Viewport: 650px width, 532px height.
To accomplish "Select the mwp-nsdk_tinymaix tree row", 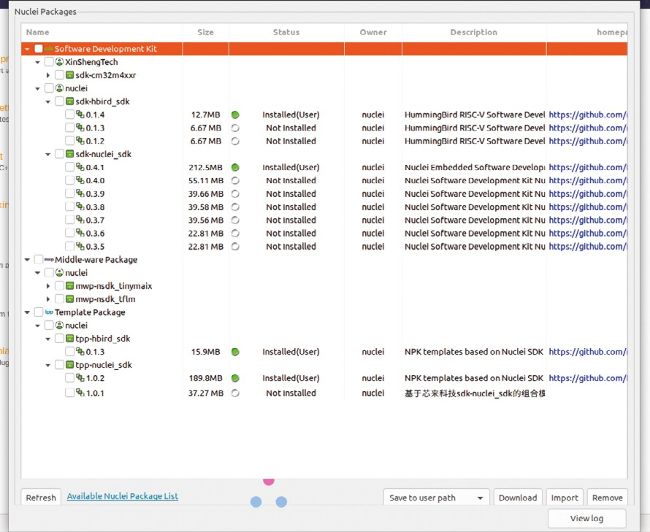I will tap(114, 285).
